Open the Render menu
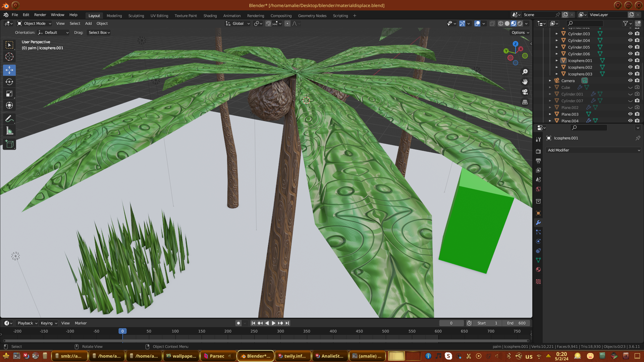644x362 pixels. pos(40,15)
